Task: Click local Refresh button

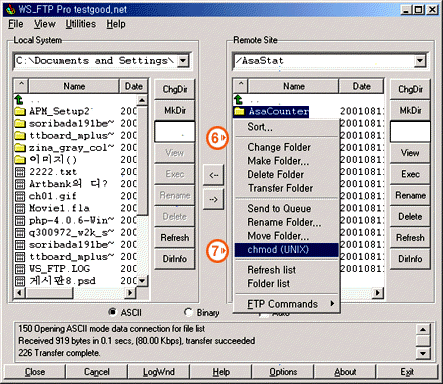Action: tap(175, 238)
